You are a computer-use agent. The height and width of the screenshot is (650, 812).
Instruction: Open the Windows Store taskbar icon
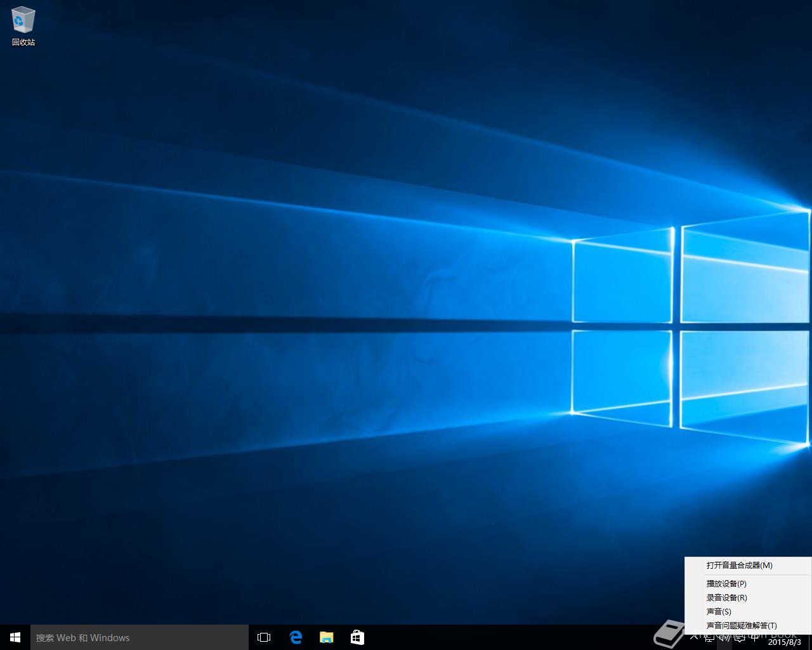(x=357, y=637)
